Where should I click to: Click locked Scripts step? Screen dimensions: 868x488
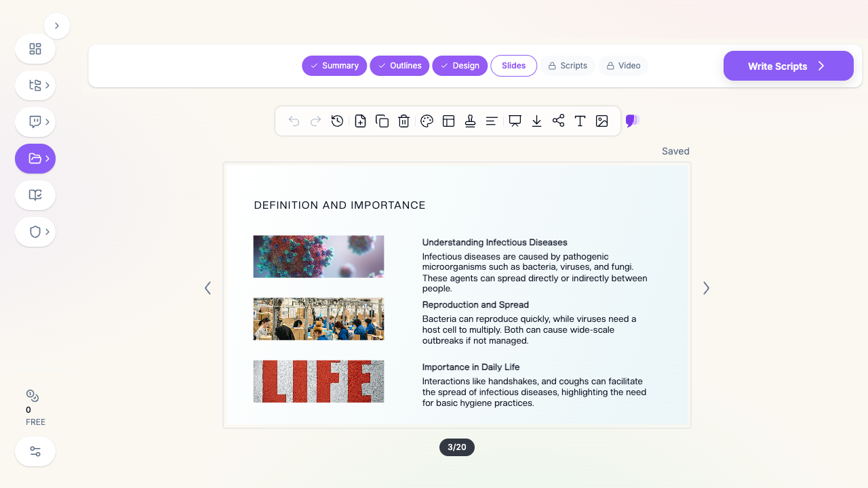(x=568, y=66)
